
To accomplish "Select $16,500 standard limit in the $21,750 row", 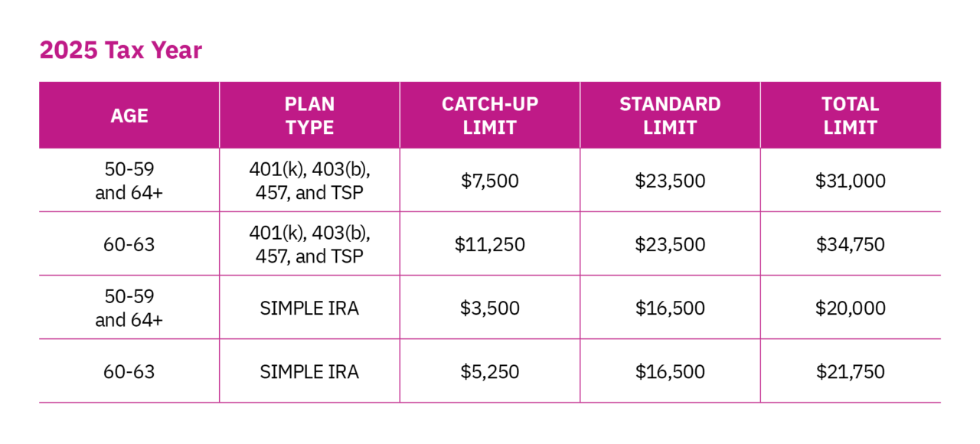I will point(670,371).
